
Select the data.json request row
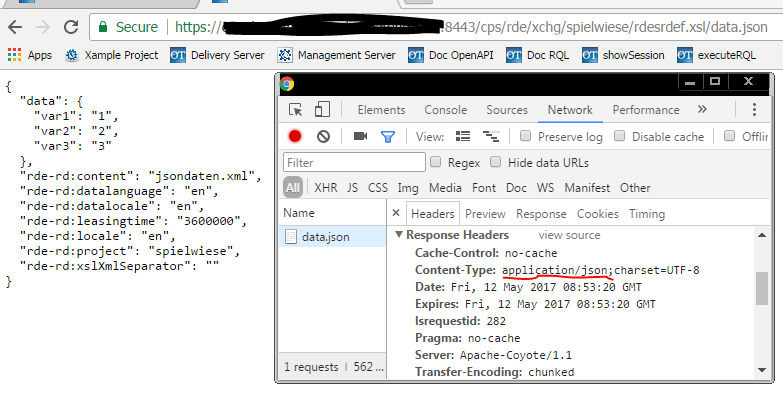333,237
